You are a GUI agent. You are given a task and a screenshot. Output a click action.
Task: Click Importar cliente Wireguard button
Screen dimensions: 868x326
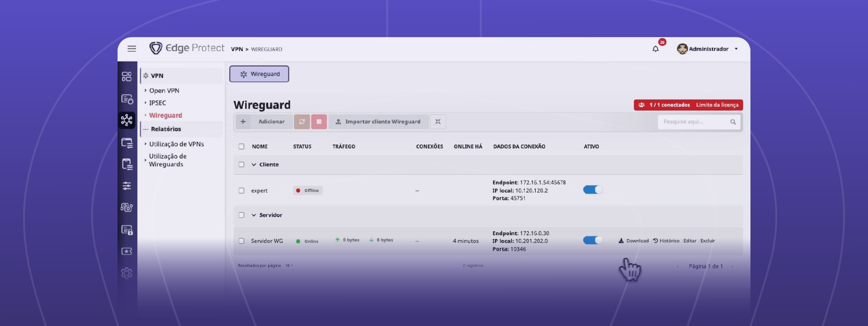pos(378,122)
